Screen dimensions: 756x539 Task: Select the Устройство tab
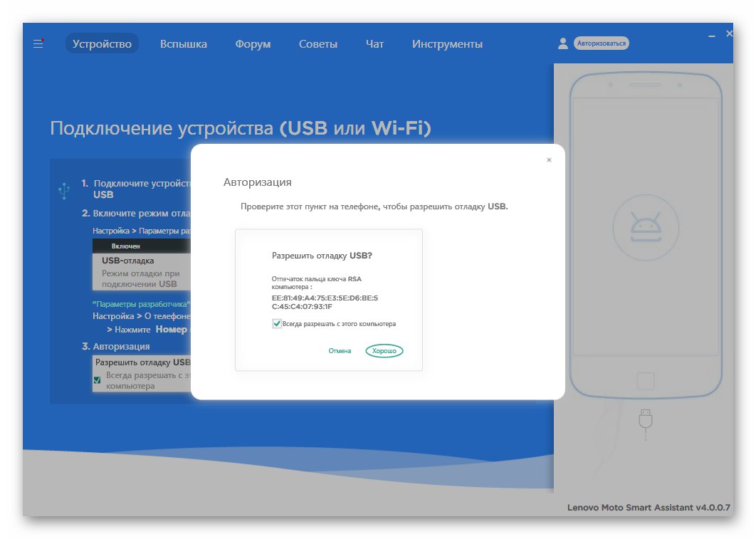point(102,43)
